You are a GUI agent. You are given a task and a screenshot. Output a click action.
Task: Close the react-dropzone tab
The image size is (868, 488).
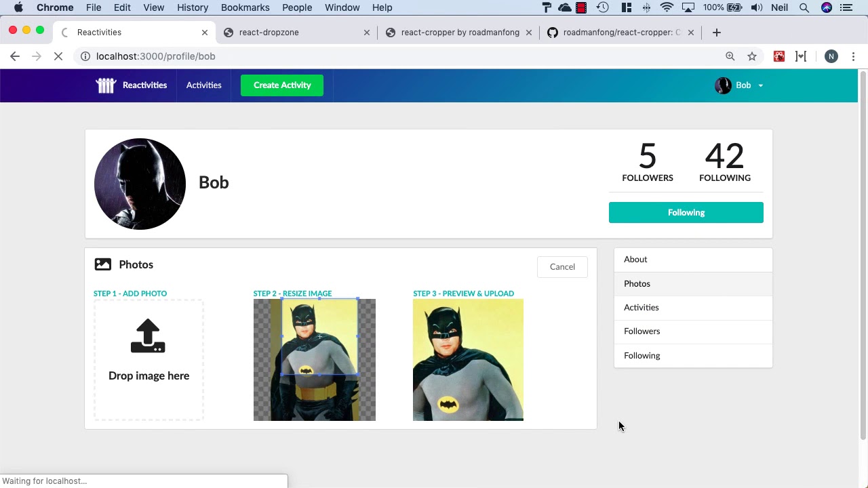(367, 32)
